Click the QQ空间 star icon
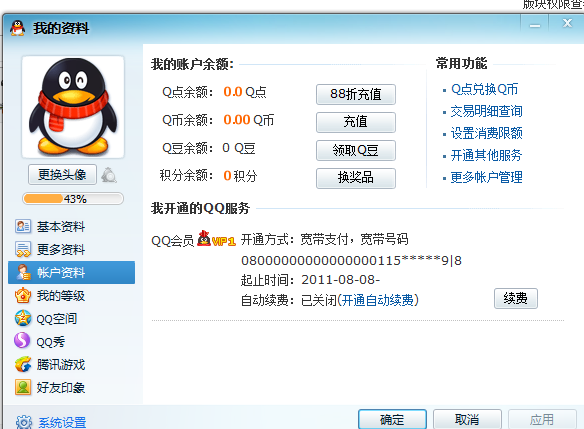The height and width of the screenshot is (429, 584). coord(23,318)
